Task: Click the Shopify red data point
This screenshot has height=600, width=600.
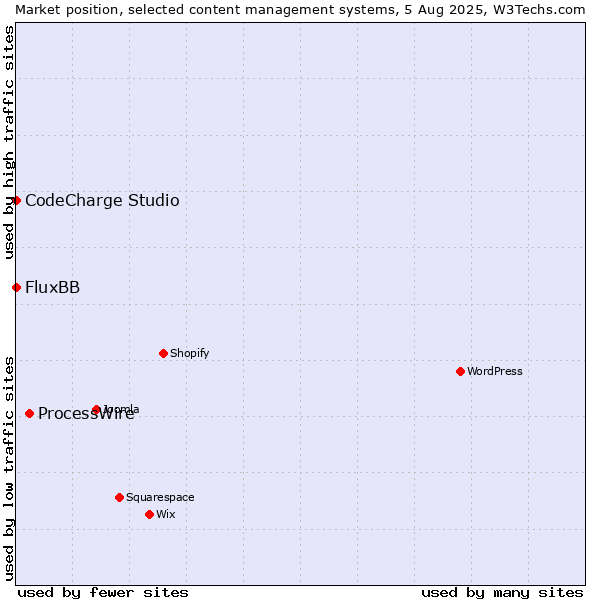Action: tap(163, 353)
